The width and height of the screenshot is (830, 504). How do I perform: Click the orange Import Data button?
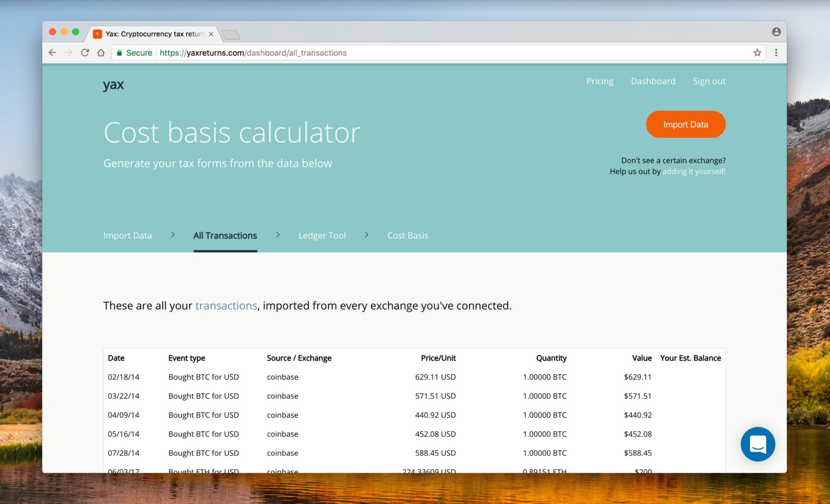(x=685, y=124)
